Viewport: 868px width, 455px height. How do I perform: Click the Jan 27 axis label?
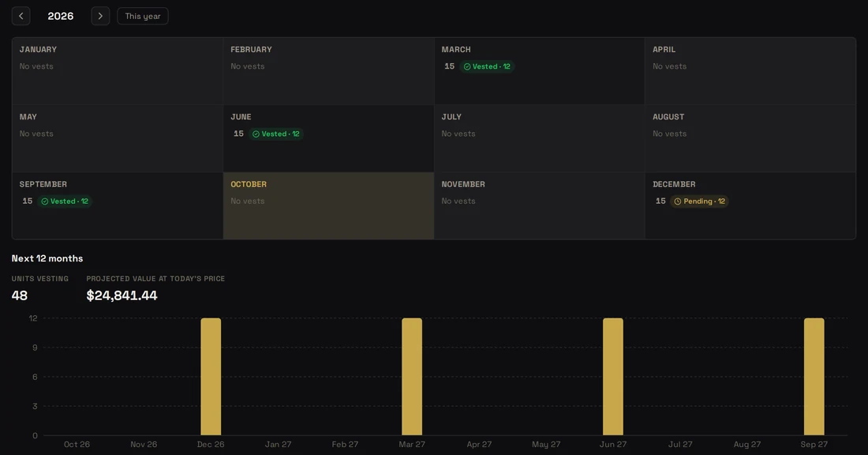(278, 445)
